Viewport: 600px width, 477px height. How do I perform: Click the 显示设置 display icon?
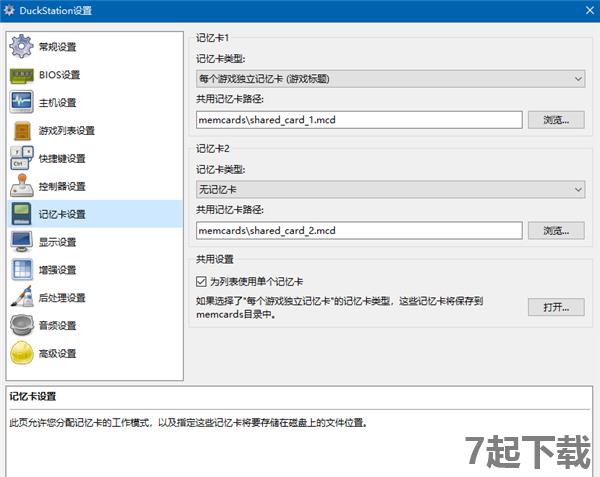(21, 242)
